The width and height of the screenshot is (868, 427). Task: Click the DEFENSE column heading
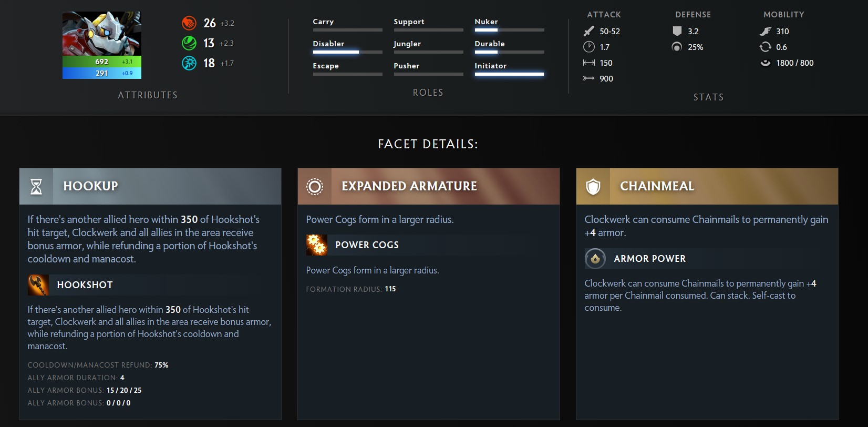(x=693, y=15)
